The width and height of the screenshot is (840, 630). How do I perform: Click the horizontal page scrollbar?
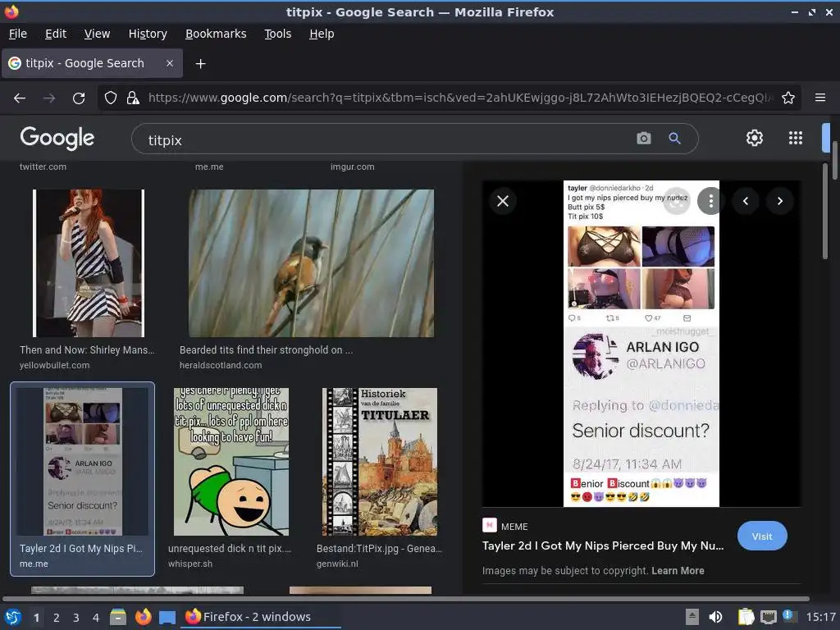coord(406,598)
